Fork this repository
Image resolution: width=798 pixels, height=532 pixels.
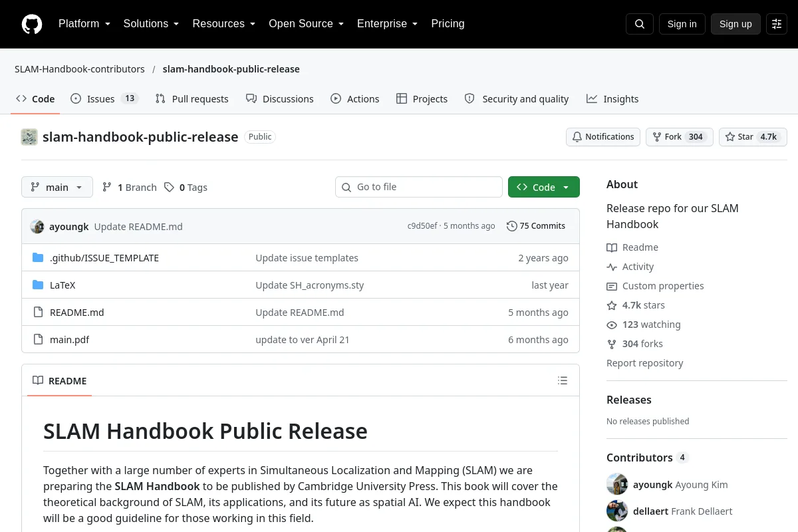coord(680,137)
